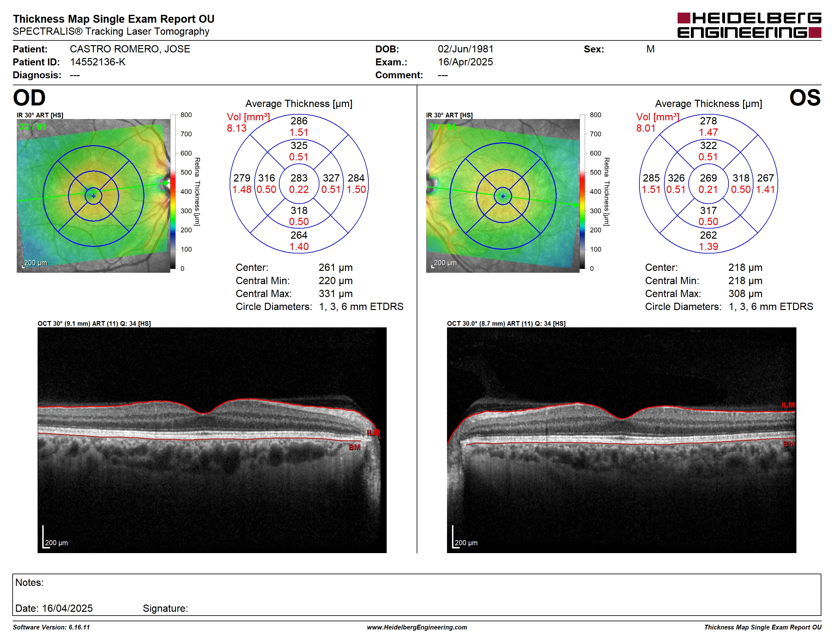
Task: Click the Heidelberg Engineering logo
Action: pos(749,25)
